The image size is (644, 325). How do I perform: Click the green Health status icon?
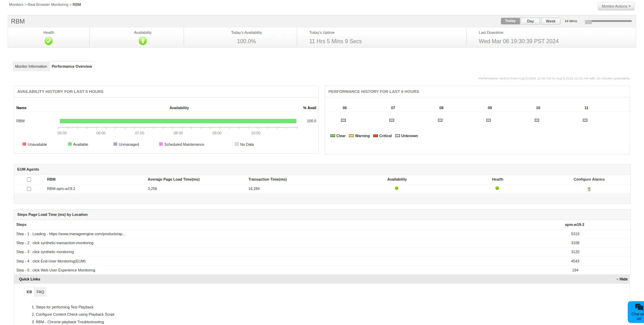[48, 41]
